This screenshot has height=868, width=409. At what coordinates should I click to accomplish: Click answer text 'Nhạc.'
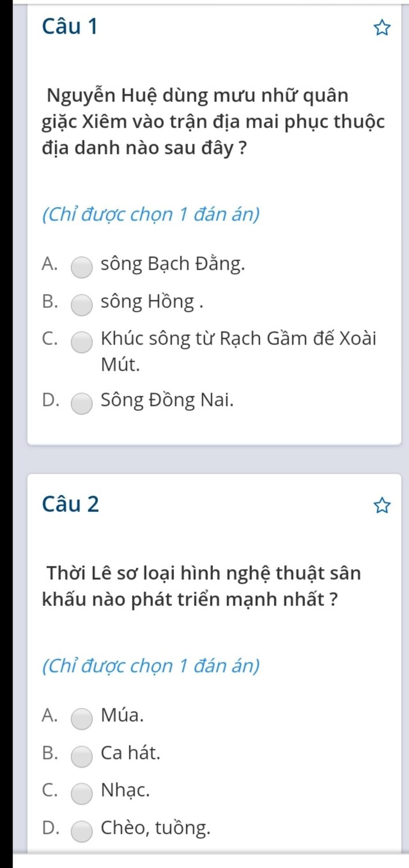coord(125,790)
